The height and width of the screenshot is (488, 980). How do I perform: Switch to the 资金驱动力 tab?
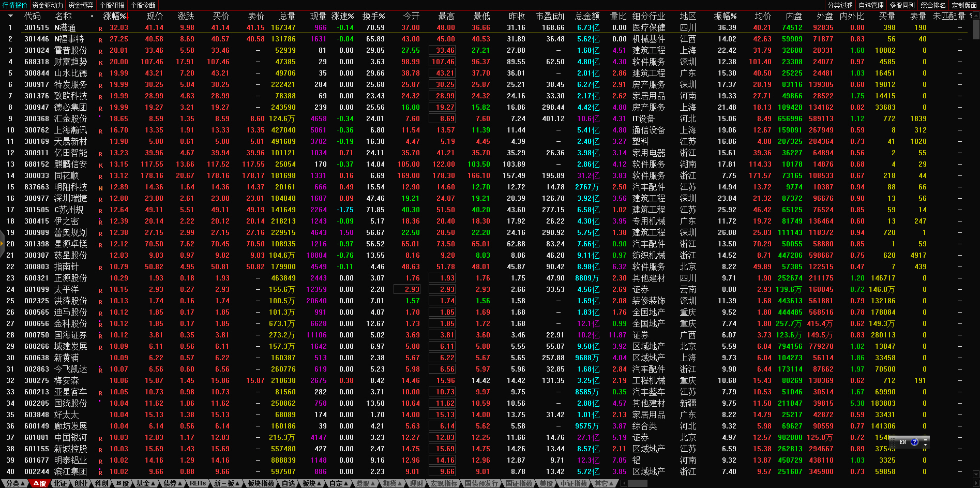click(x=48, y=5)
